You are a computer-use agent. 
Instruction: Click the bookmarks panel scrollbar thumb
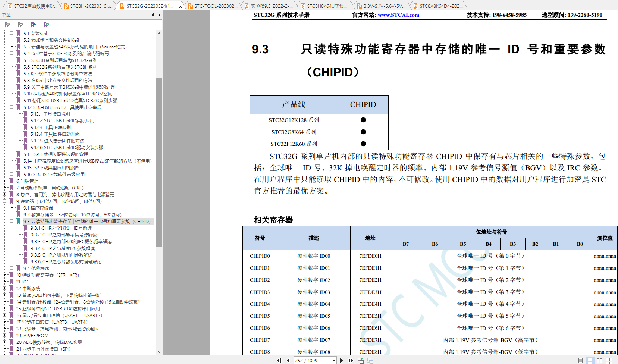click(x=159, y=162)
